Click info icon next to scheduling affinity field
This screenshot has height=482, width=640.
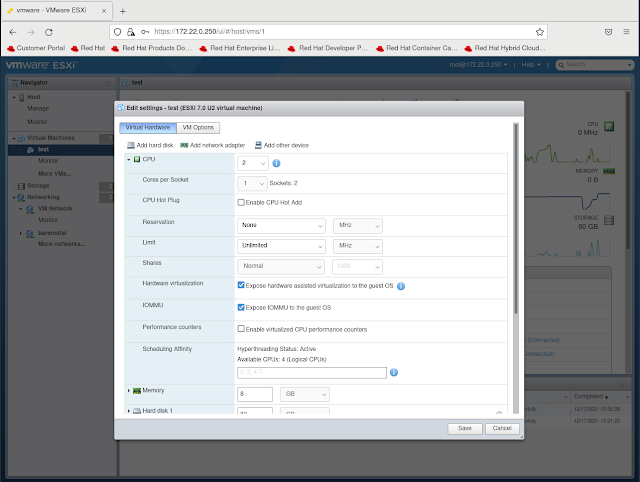point(394,372)
